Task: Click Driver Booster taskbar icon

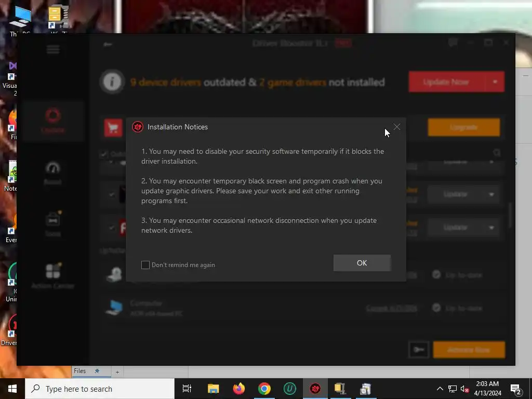Action: (315, 389)
